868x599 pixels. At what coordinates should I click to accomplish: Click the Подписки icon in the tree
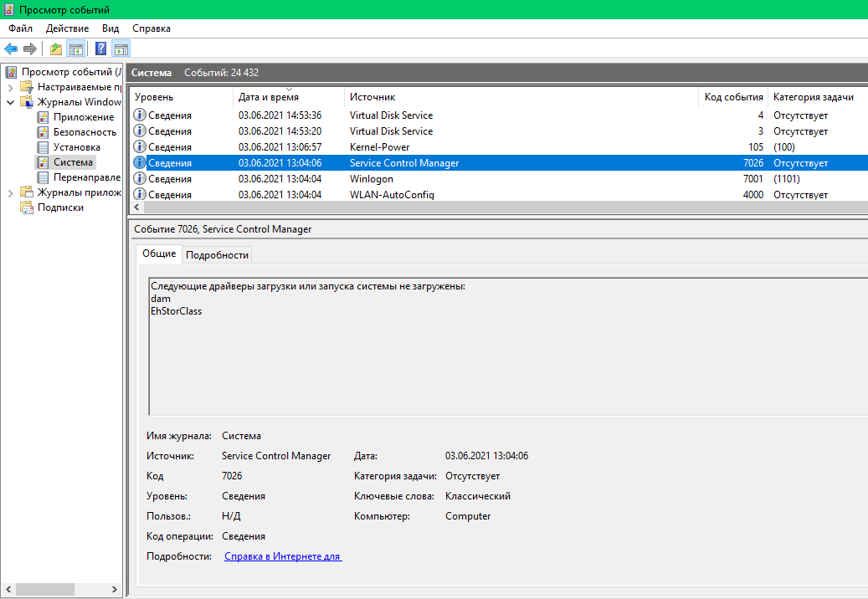tap(27, 207)
